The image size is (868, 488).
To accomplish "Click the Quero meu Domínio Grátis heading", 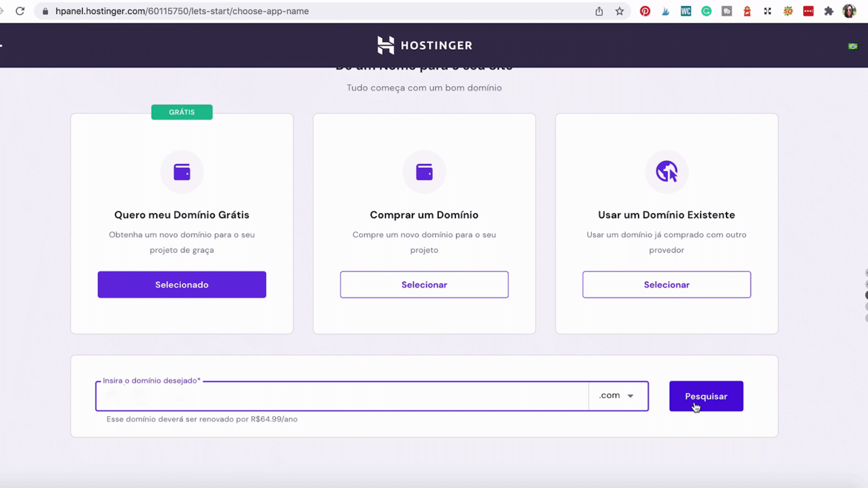I will (182, 215).
